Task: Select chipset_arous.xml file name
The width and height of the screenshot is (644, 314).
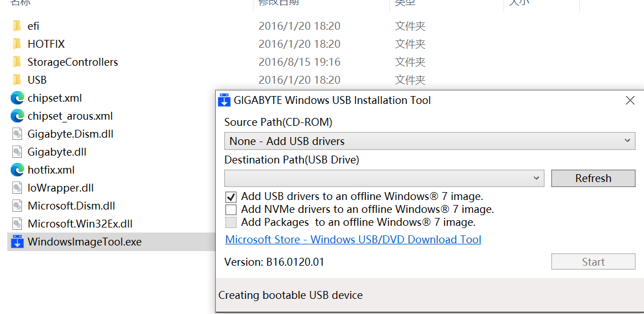Action: coord(70,116)
